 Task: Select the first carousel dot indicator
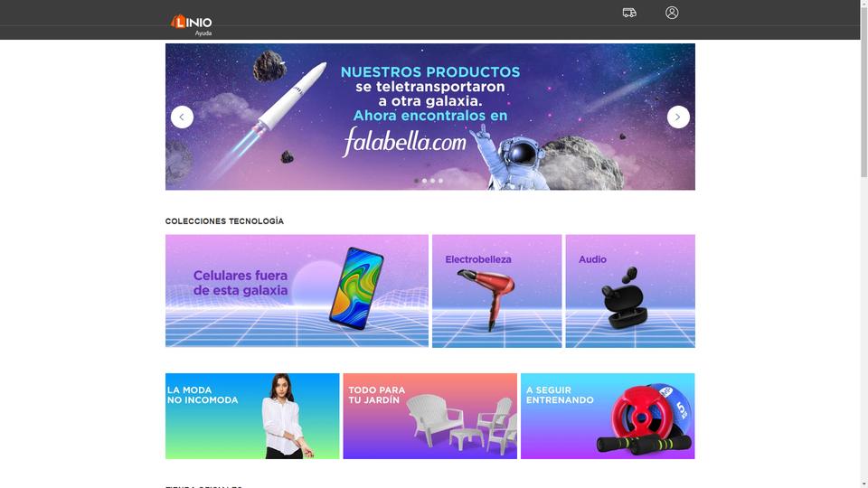pyautogui.click(x=416, y=181)
